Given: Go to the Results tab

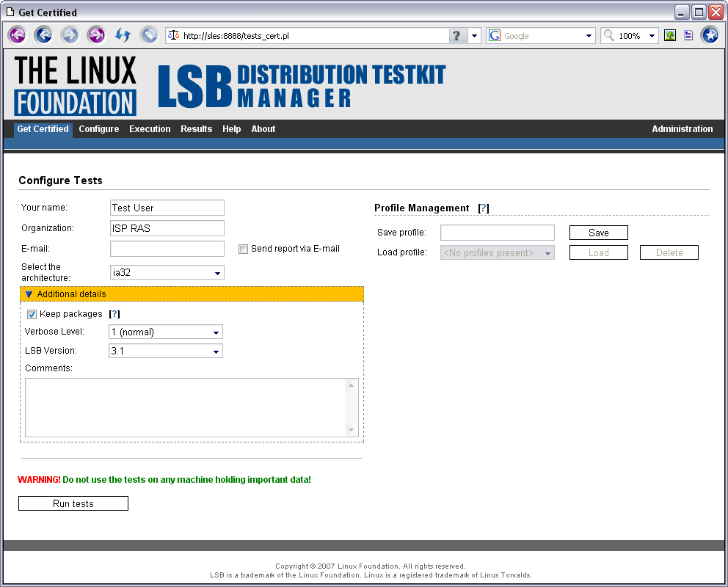Looking at the screenshot, I should tap(197, 129).
